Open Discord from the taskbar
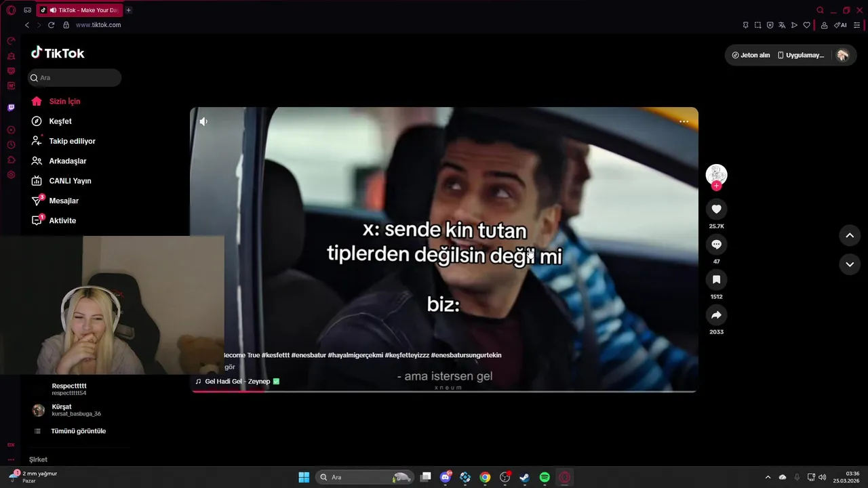Viewport: 868px width, 488px height. [446, 477]
